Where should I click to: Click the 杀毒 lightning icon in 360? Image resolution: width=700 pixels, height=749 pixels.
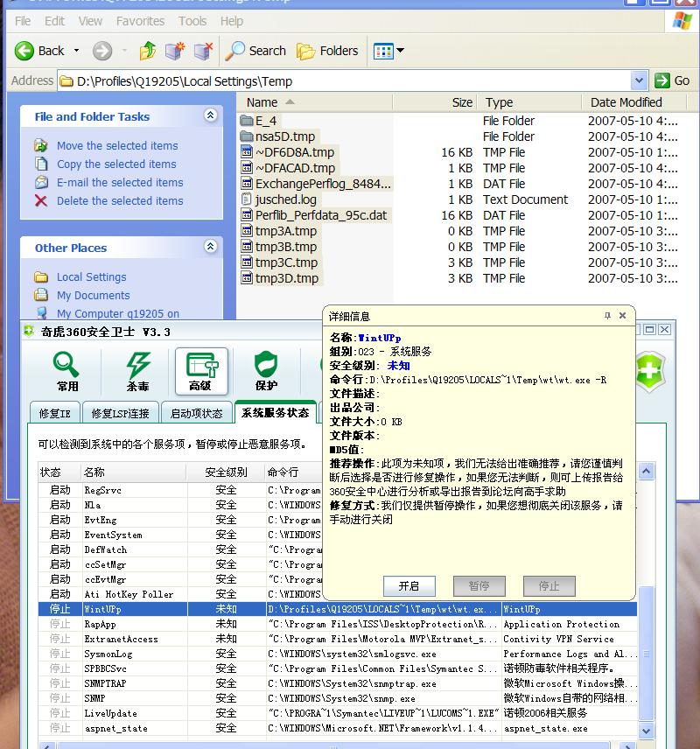[x=137, y=365]
